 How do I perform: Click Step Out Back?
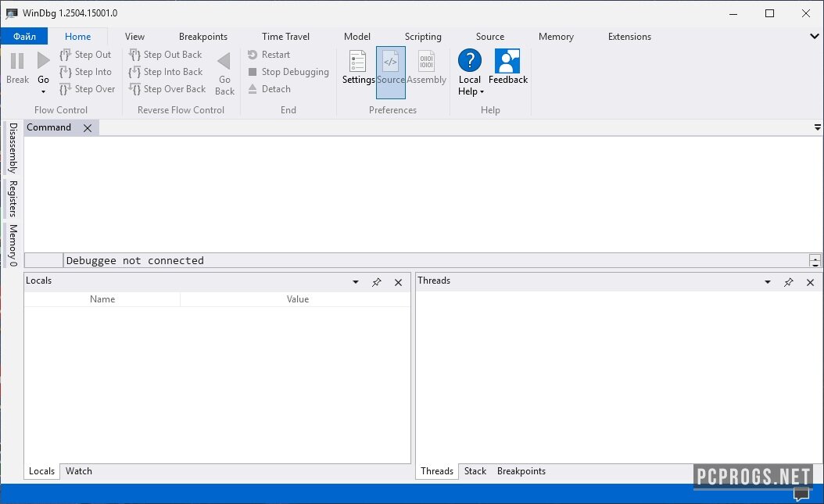point(166,55)
